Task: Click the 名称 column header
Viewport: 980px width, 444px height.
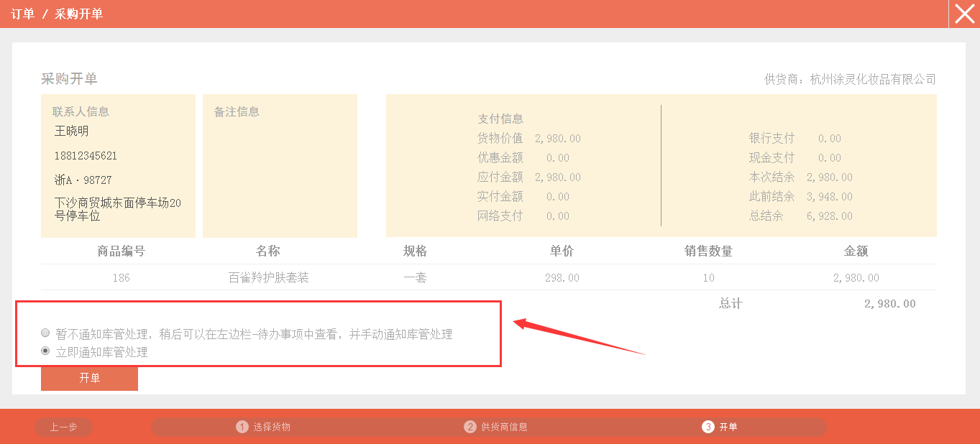Action: pos(268,251)
